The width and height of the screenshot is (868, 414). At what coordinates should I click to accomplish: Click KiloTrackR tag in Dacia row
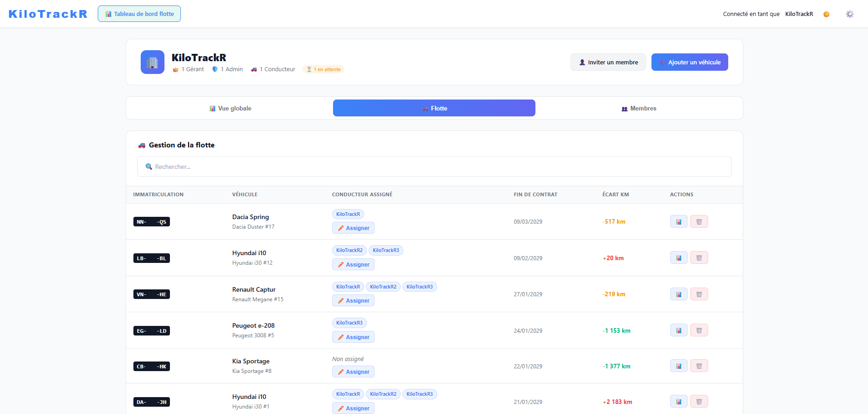348,214
